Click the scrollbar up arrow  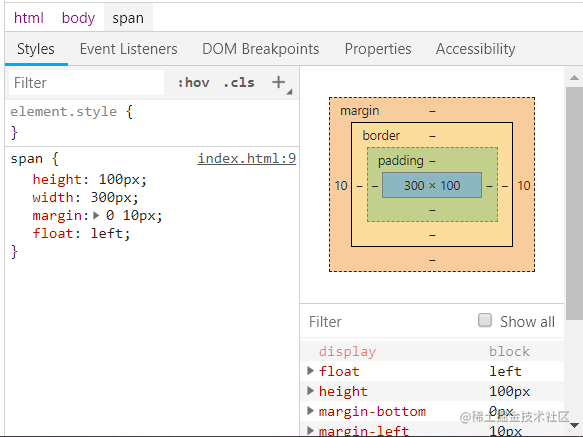(574, 77)
